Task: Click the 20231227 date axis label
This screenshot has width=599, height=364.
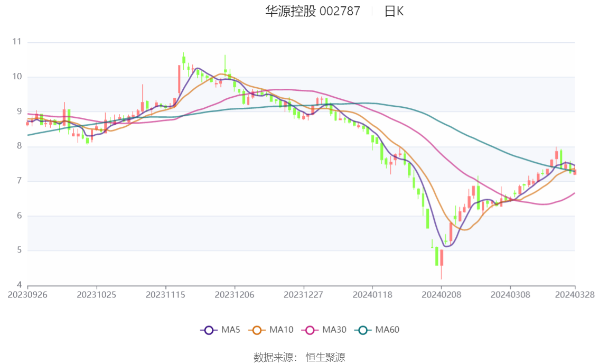Action: pyautogui.click(x=303, y=294)
